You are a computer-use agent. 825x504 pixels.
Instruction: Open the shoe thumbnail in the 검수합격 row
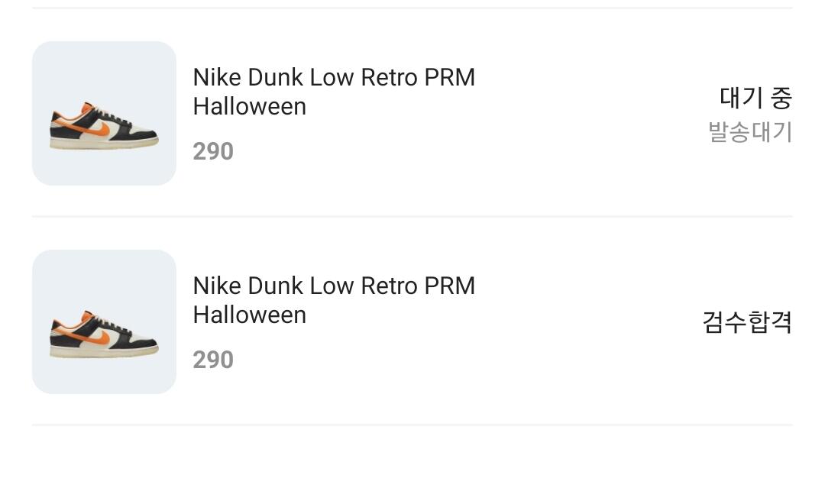tap(104, 321)
